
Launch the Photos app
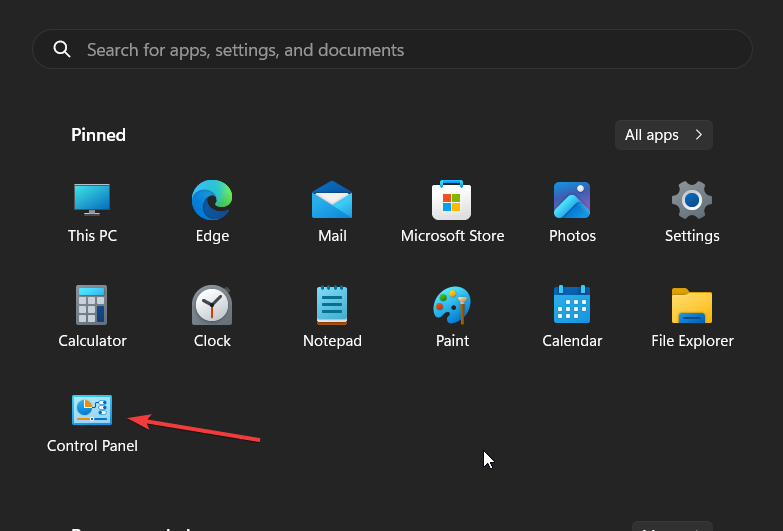click(572, 201)
